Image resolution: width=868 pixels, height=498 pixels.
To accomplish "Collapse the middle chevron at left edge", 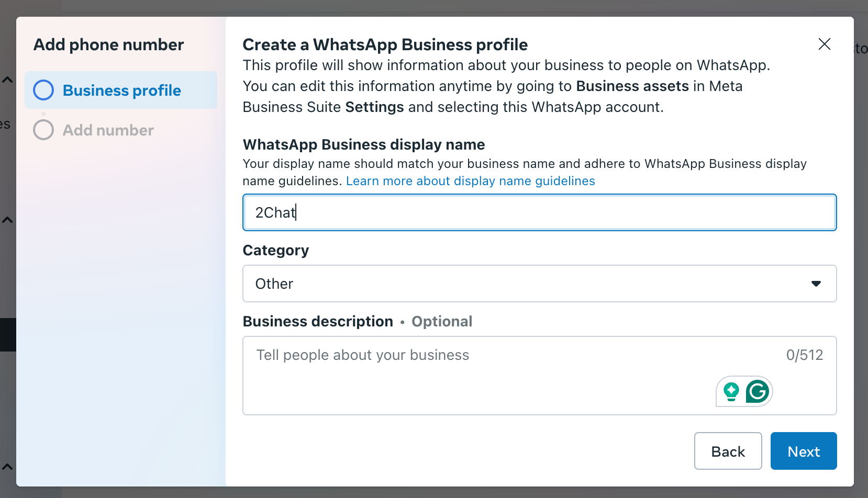I will pyautogui.click(x=7, y=220).
